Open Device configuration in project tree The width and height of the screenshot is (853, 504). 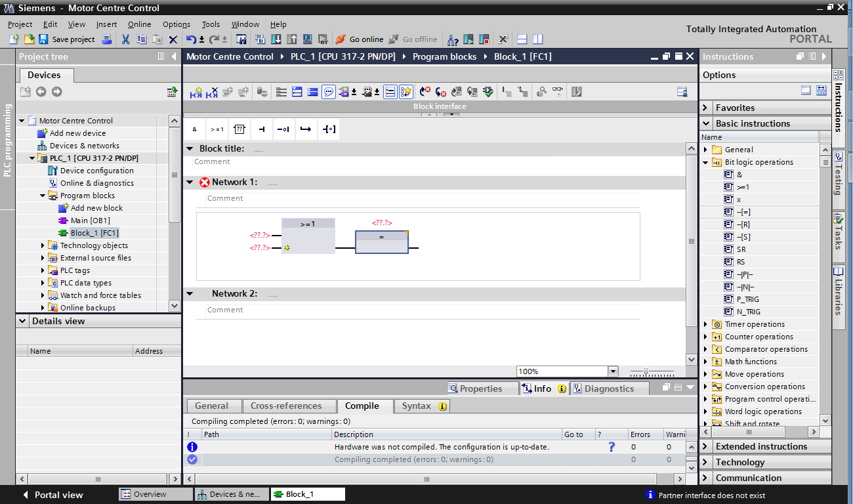96,171
